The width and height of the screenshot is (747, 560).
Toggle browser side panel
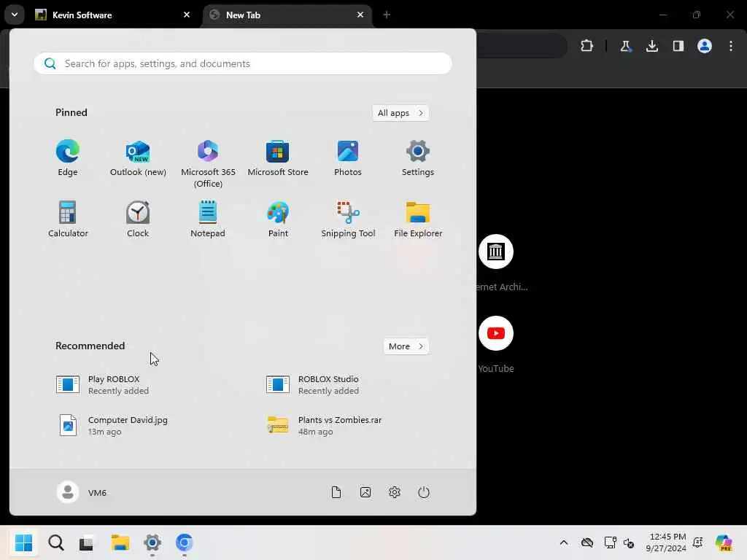(678, 46)
